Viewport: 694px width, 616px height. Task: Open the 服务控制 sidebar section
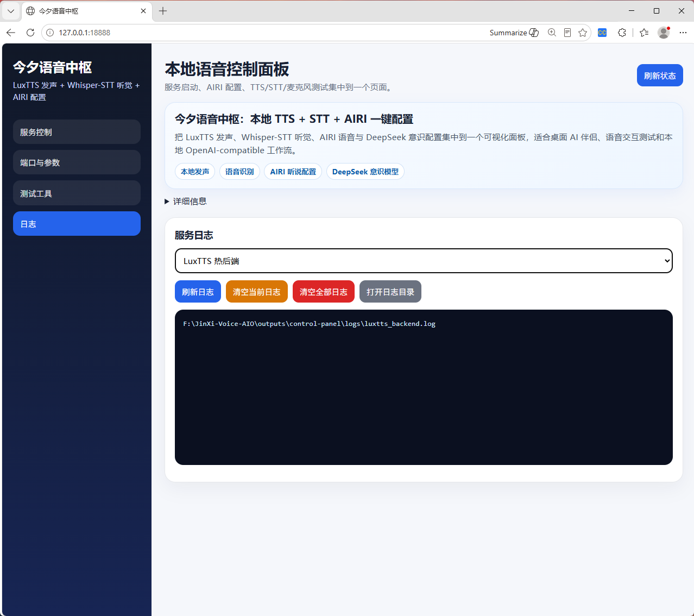77,132
